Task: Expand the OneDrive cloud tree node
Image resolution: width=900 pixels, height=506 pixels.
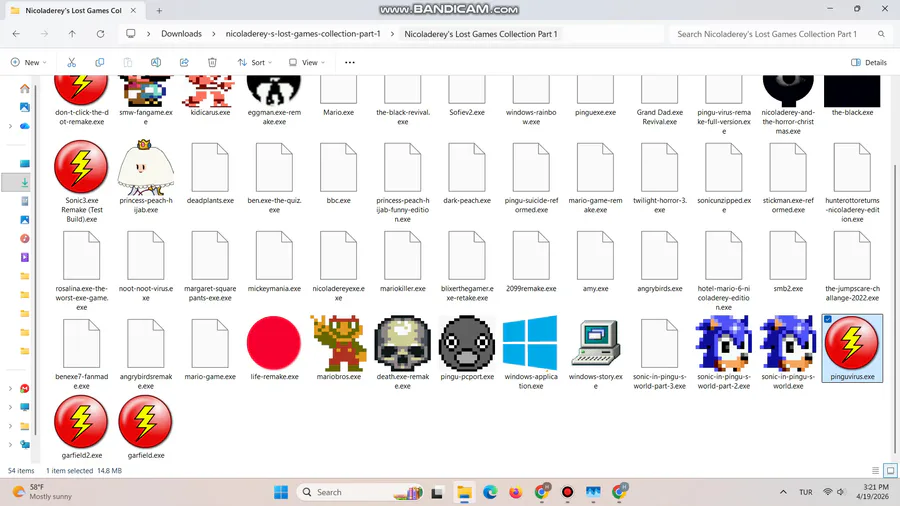Action: [10, 126]
